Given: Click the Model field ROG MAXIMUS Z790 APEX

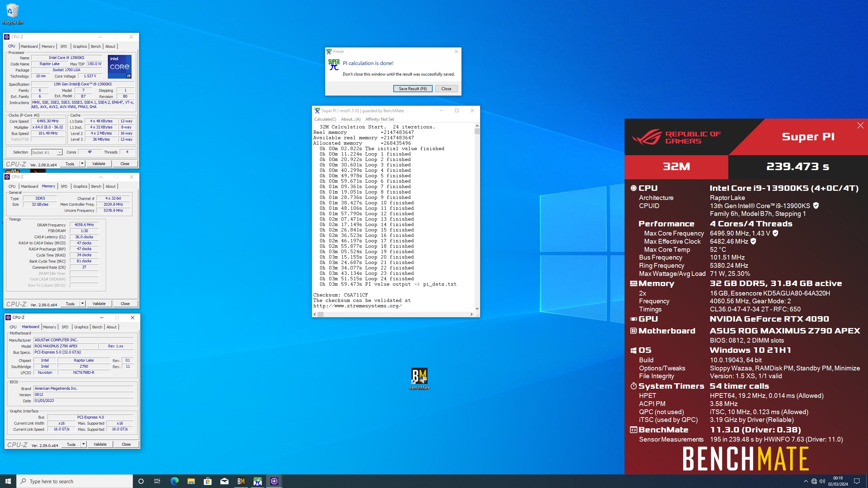Looking at the screenshot, I should [65, 346].
